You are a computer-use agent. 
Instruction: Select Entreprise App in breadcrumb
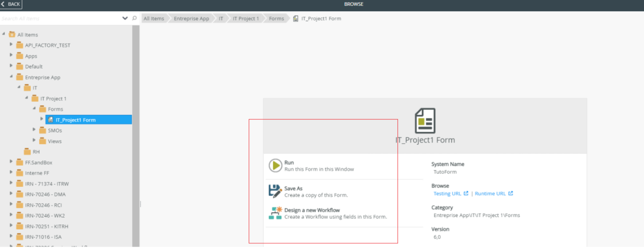coord(191,19)
